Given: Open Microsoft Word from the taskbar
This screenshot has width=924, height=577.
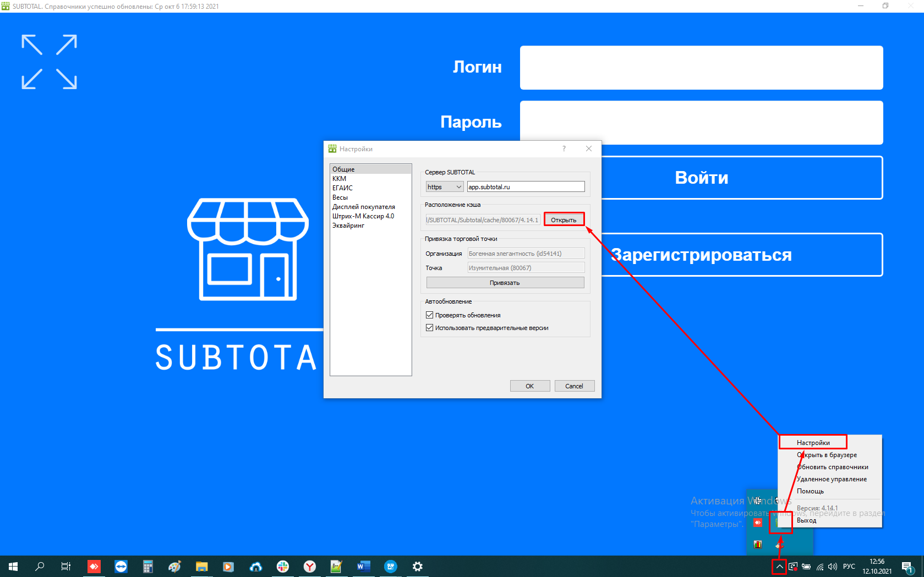Looking at the screenshot, I should coord(363,566).
